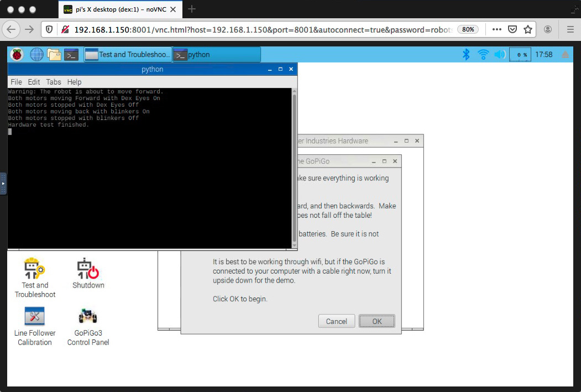This screenshot has height=392, width=581.
Task: Click the volume speaker icon
Action: 500,54
